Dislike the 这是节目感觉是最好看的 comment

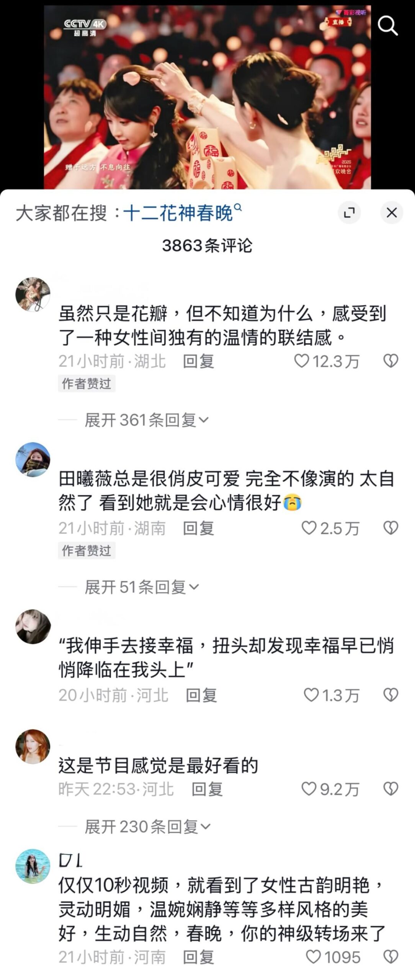point(391,789)
